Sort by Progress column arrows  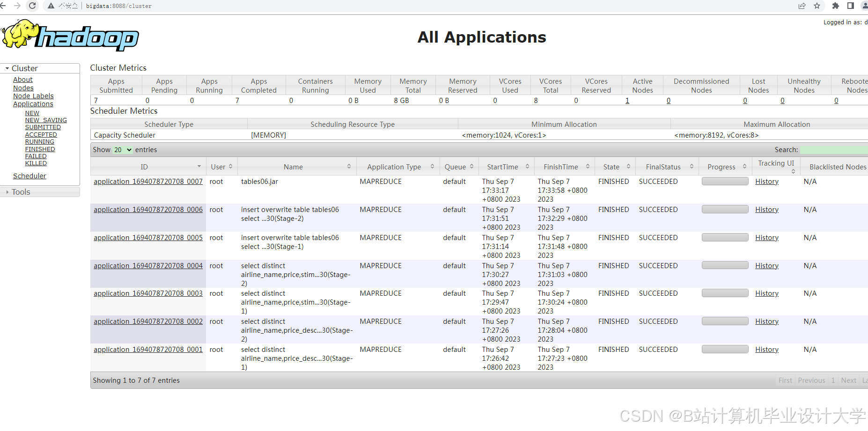[x=744, y=167]
